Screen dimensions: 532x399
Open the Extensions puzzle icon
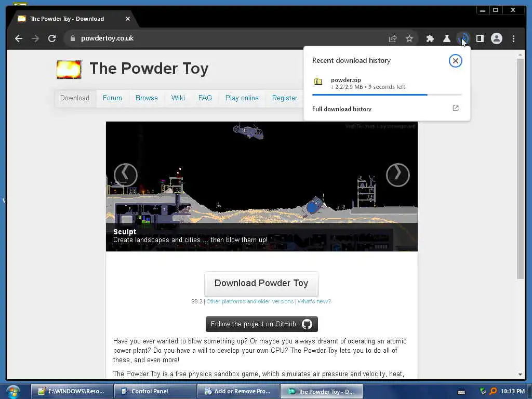(430, 38)
